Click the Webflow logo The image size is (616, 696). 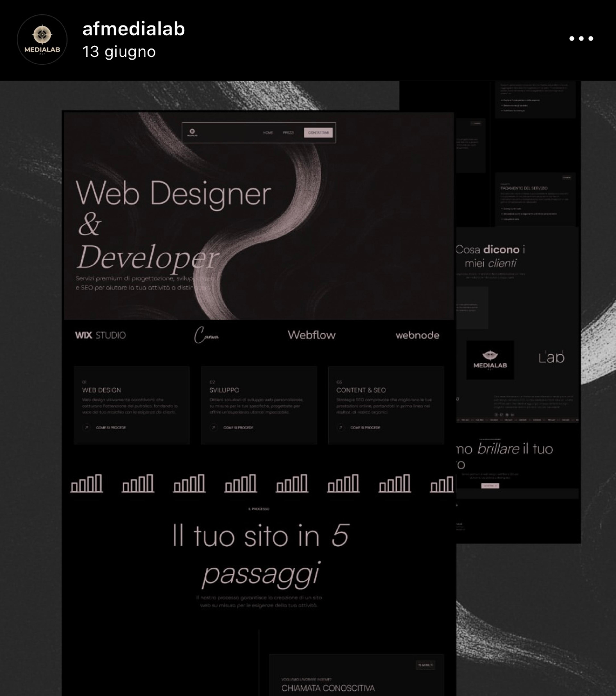point(312,335)
